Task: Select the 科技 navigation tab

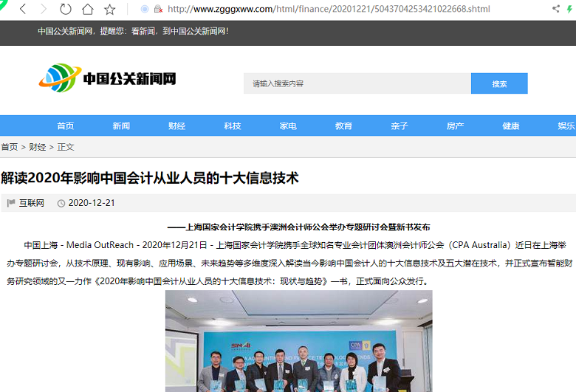Action: [x=233, y=126]
